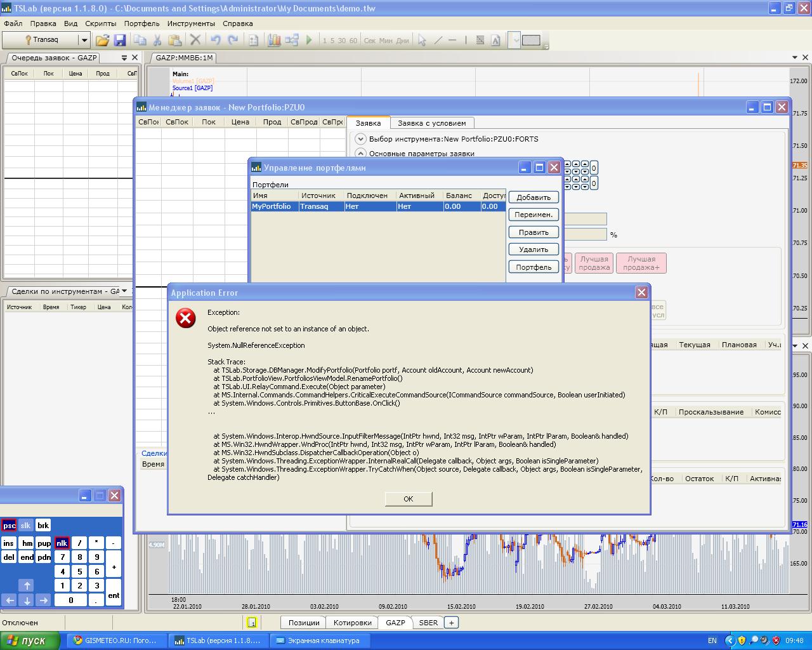Click the save floppy disk icon
Screen dimensions: 812x650
(x=119, y=40)
